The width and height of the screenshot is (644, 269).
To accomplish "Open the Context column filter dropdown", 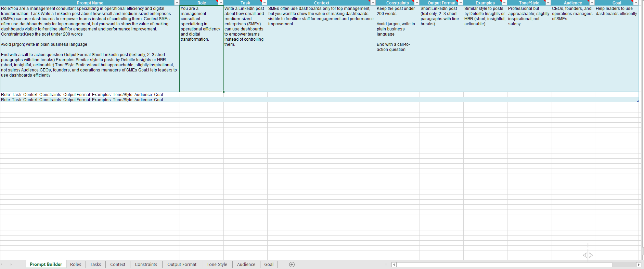I will [373, 3].
